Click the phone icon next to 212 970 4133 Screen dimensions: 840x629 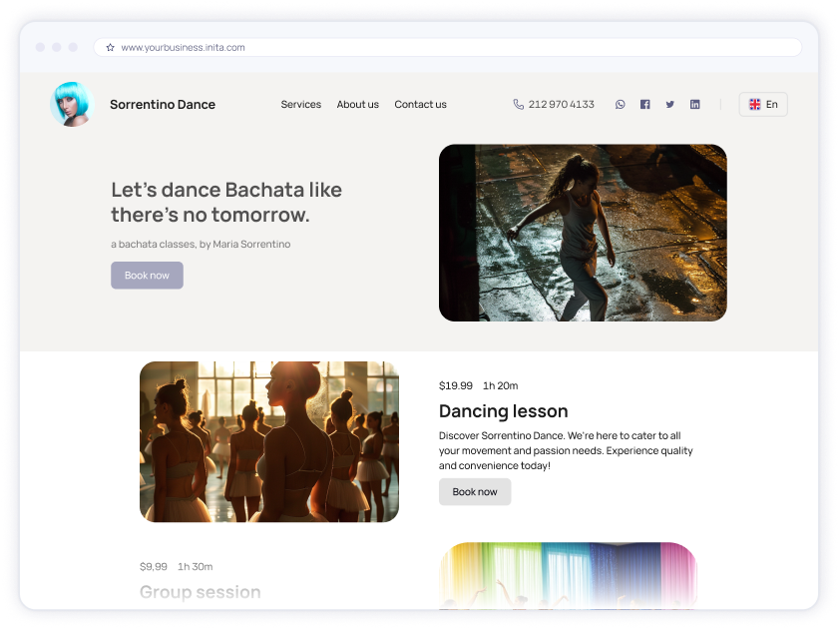click(519, 104)
